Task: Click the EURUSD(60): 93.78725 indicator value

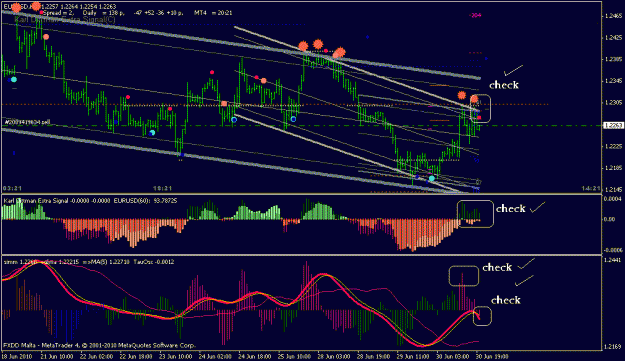Action: click(x=145, y=201)
